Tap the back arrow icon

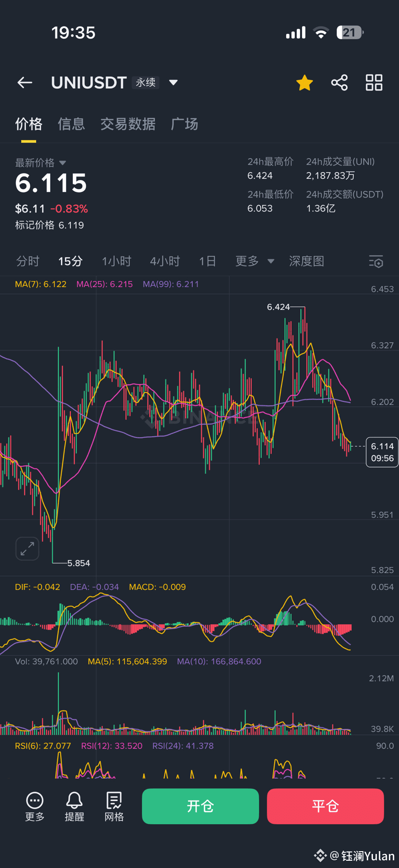(x=25, y=83)
